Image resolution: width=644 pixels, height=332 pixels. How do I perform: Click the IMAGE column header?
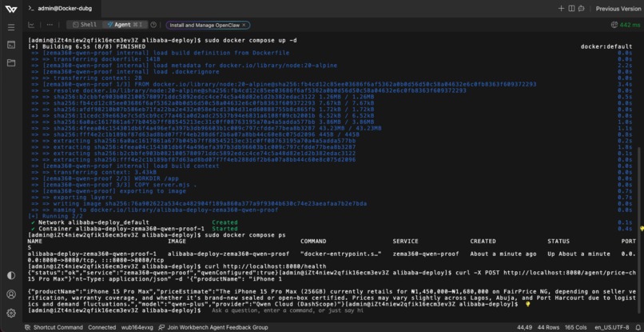tap(177, 241)
